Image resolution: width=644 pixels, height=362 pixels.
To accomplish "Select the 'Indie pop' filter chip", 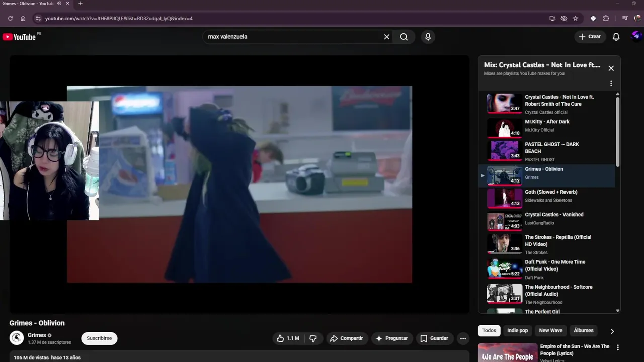I will pyautogui.click(x=517, y=330).
